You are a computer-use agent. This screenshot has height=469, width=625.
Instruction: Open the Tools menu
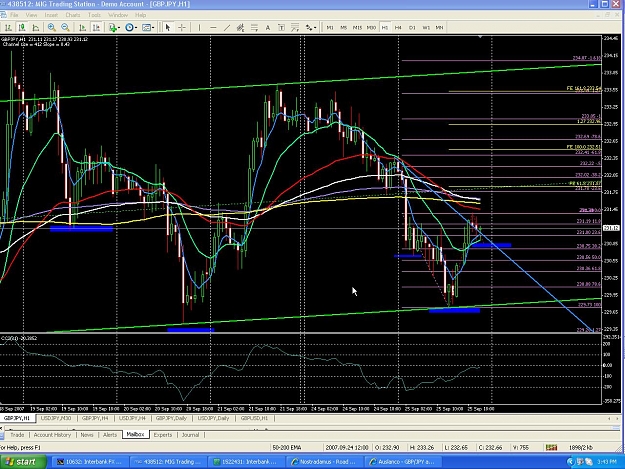point(94,15)
